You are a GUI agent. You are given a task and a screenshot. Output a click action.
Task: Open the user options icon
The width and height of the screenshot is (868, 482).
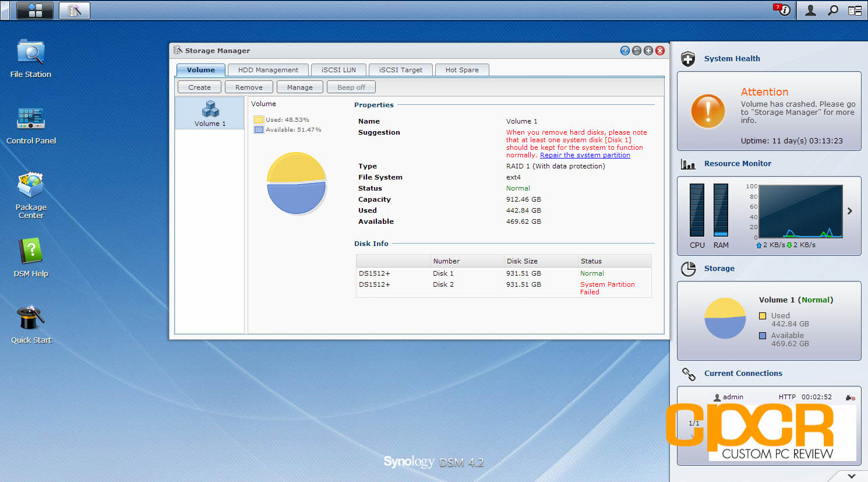810,10
